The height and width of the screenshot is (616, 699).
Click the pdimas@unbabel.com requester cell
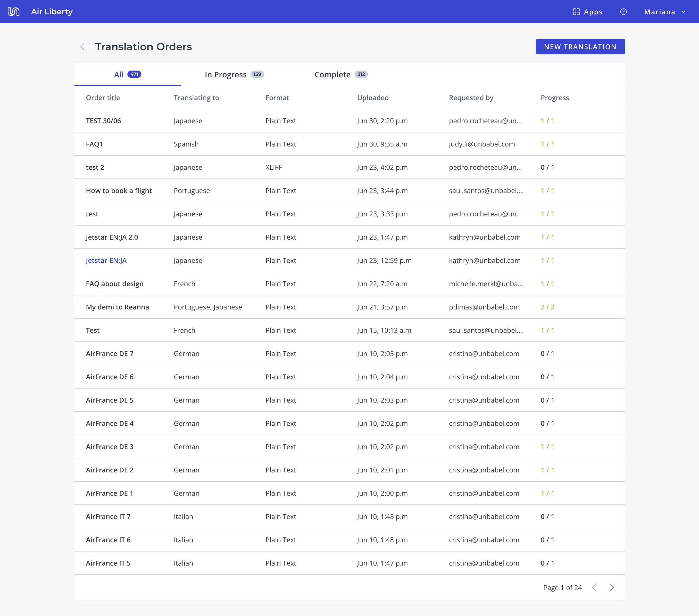pos(484,307)
